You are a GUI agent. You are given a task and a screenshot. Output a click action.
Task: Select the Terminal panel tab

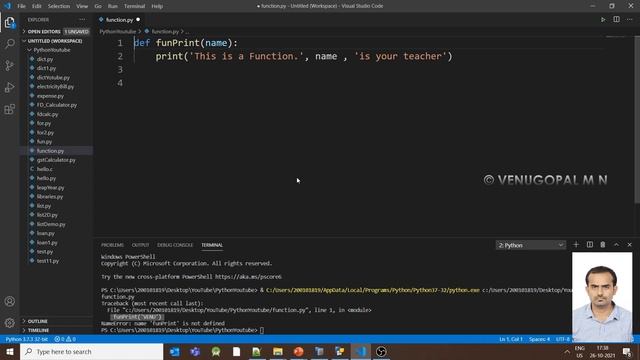tap(212, 245)
